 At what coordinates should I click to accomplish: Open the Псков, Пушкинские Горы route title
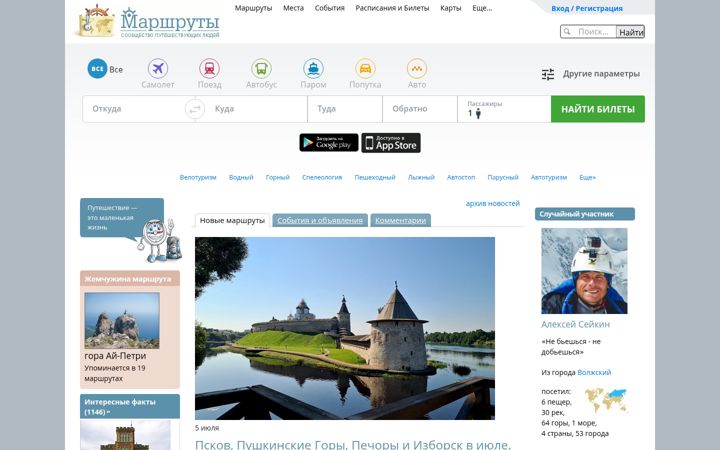353,444
